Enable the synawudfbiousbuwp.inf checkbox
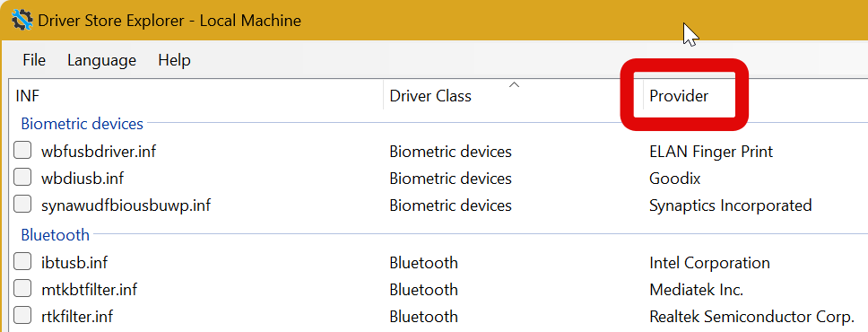 [x=22, y=205]
